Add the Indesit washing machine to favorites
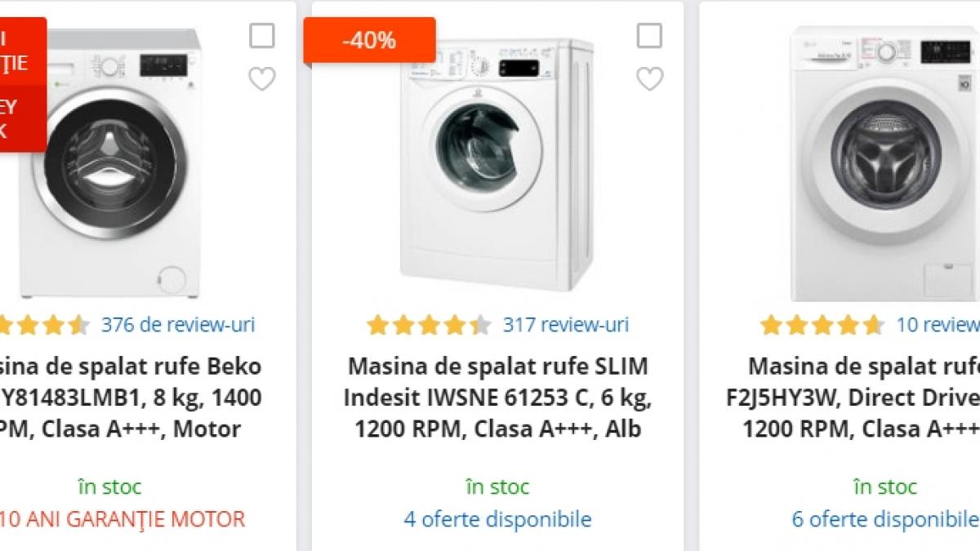The width and height of the screenshot is (980, 551). tap(651, 77)
